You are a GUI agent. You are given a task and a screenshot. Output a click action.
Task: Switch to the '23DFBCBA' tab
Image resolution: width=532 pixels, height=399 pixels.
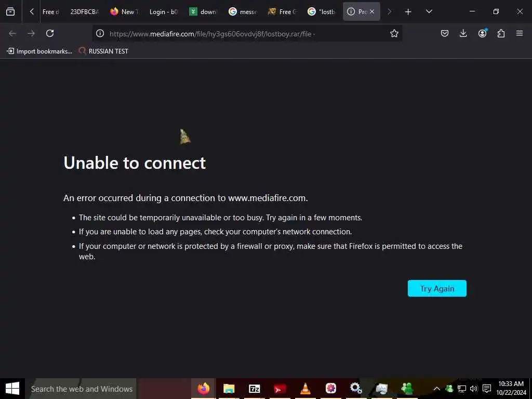tap(84, 11)
